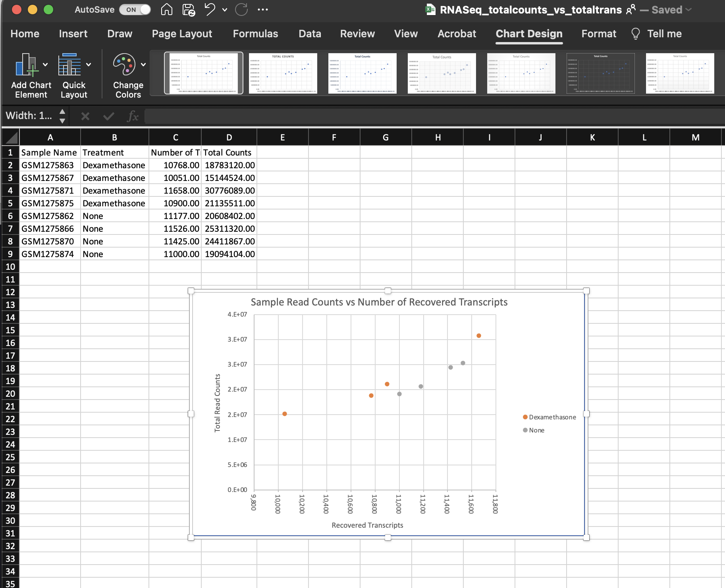Switch to the Formulas tab
The height and width of the screenshot is (588, 725).
click(x=255, y=34)
